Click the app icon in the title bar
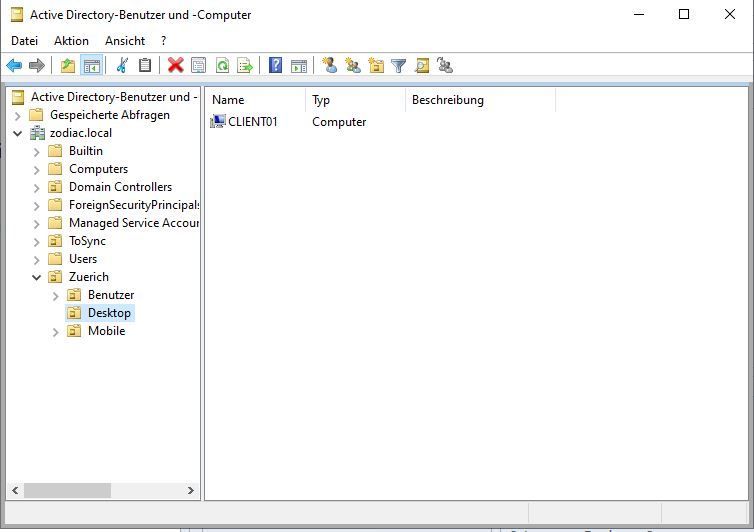The height and width of the screenshot is (532, 754). point(17,15)
